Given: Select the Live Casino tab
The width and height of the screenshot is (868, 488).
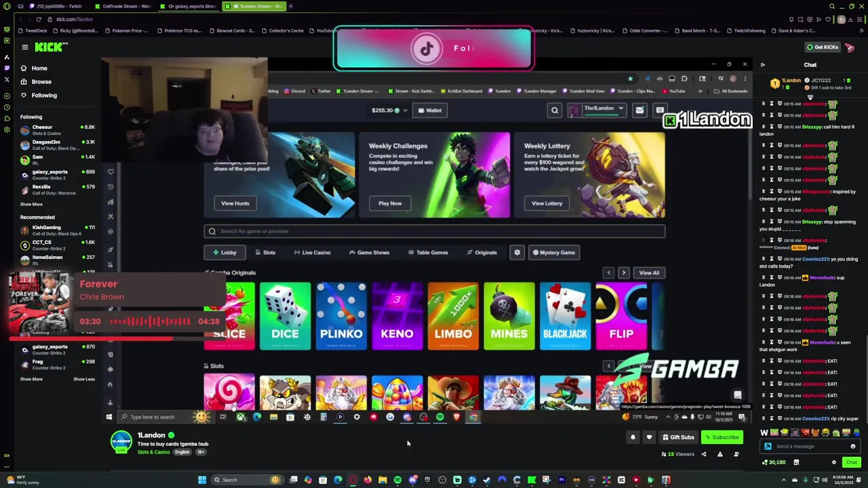Looking at the screenshot, I should pos(312,252).
